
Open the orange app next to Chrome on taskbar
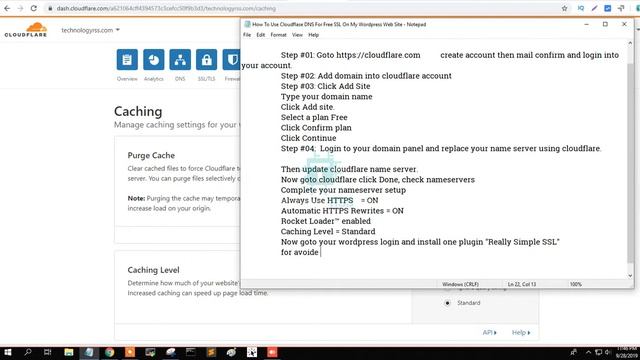pos(130,352)
